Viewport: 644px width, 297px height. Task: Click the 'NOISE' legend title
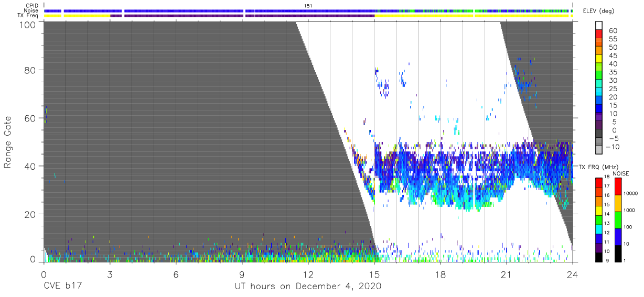tap(620, 173)
